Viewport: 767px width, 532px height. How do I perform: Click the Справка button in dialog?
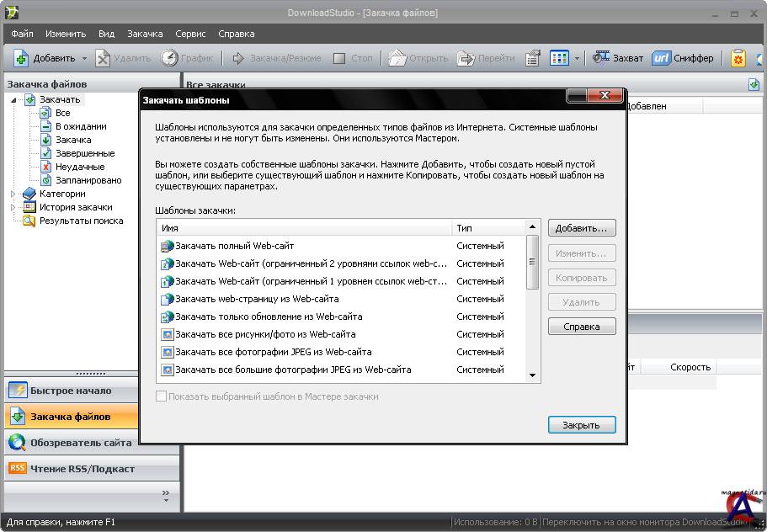[581, 327]
